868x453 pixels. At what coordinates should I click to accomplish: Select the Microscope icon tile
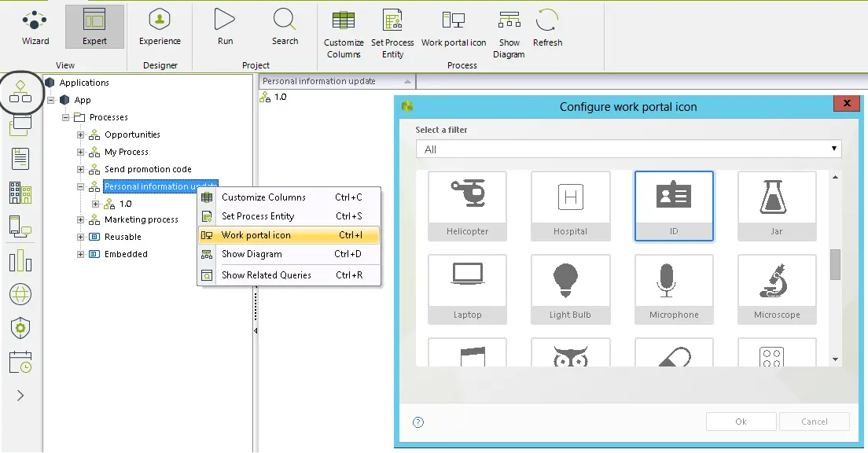(777, 289)
